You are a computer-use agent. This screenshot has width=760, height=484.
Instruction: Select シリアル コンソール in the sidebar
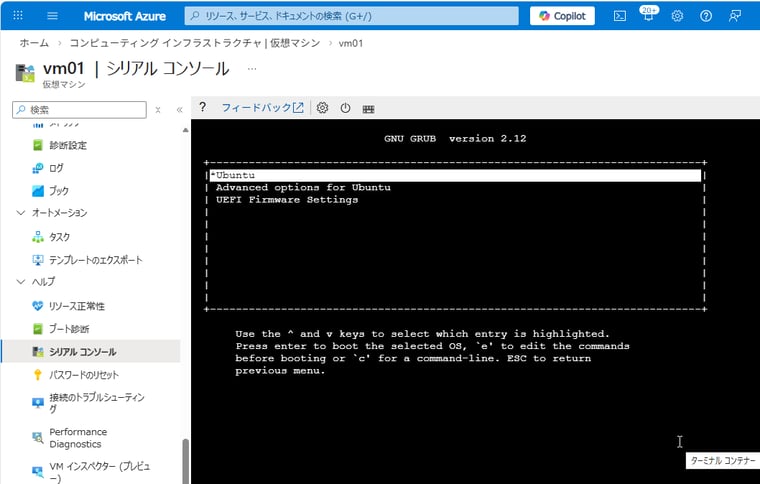(x=91, y=352)
